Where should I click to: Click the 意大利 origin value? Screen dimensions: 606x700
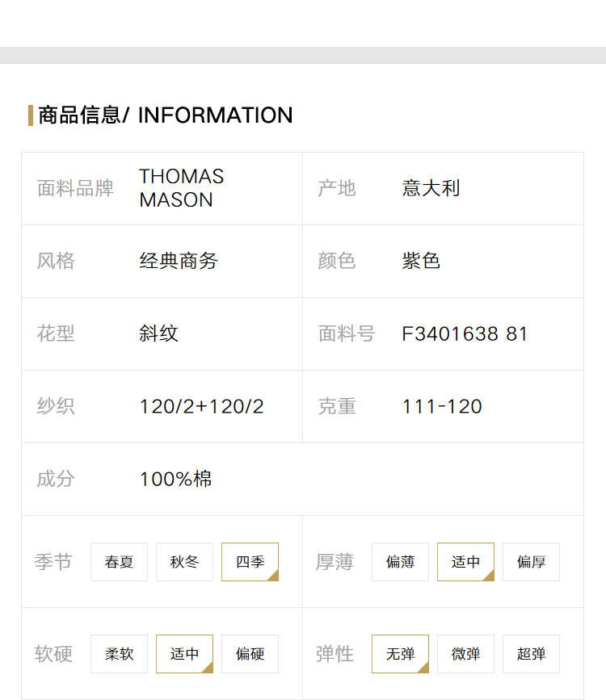(x=431, y=188)
